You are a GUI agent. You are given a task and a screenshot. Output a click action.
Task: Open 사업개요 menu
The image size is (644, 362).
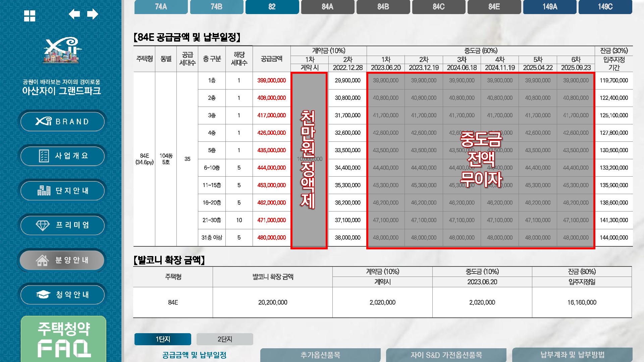(62, 156)
